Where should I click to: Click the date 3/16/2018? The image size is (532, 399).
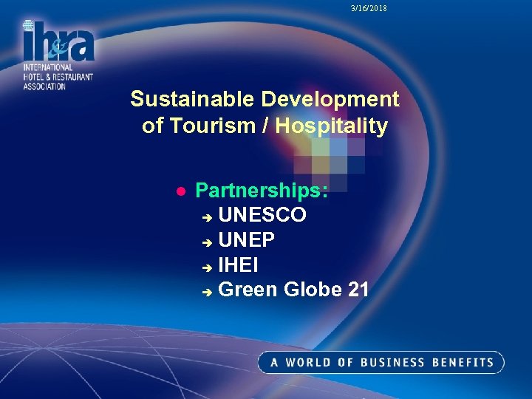pyautogui.click(x=369, y=8)
